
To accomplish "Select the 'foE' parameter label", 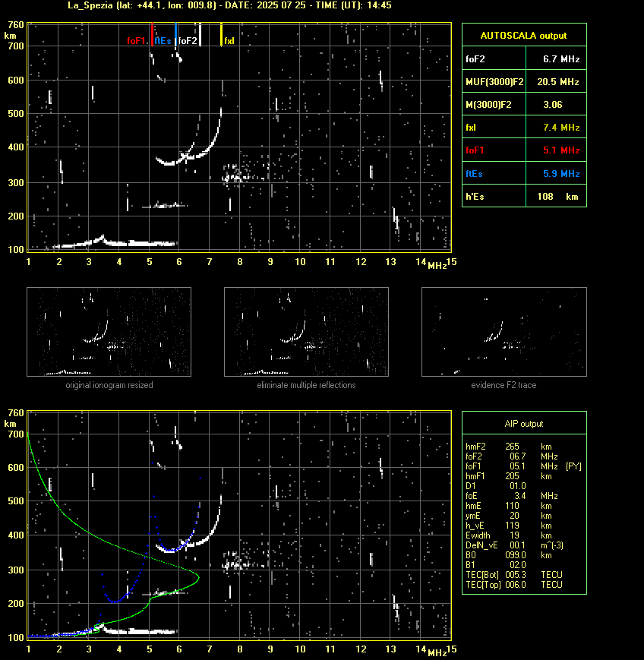I will [x=472, y=496].
